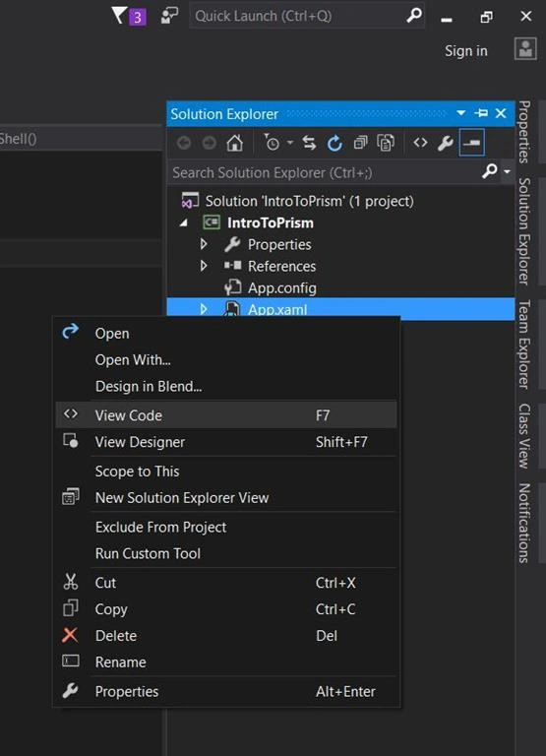The image size is (546, 756).
Task: Toggle Preview Selected Items button
Action: tap(471, 143)
